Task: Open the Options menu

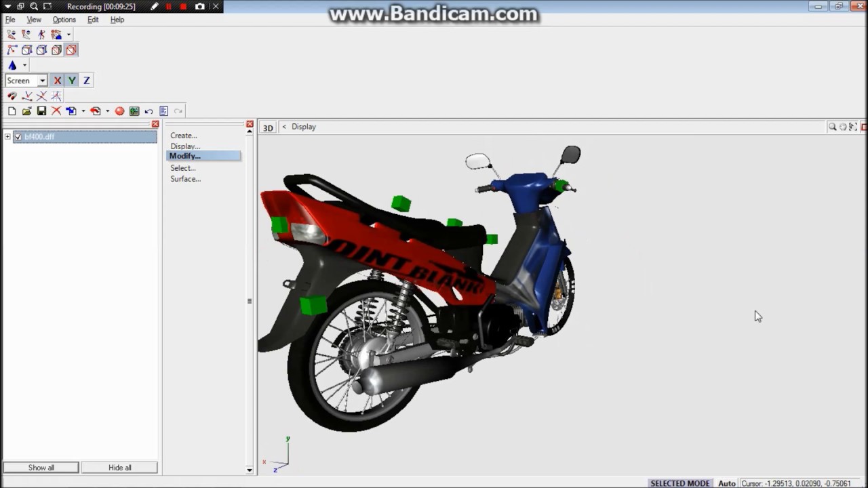Action: click(x=64, y=20)
